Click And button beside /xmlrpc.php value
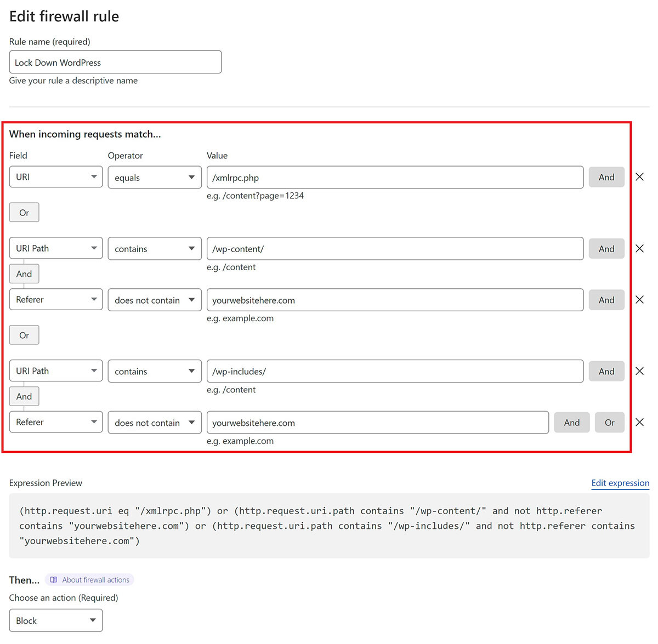 coord(606,177)
